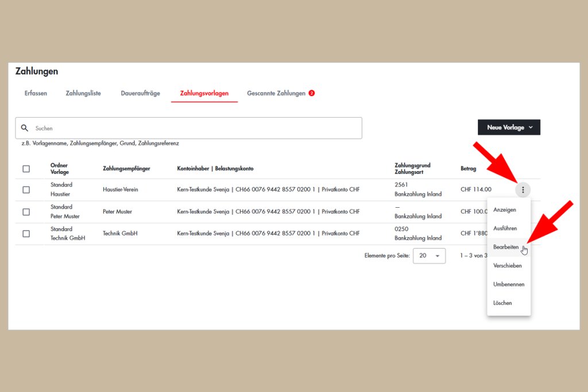The width and height of the screenshot is (588, 392).
Task: Check the Peter Muster template row
Action: coord(26,211)
